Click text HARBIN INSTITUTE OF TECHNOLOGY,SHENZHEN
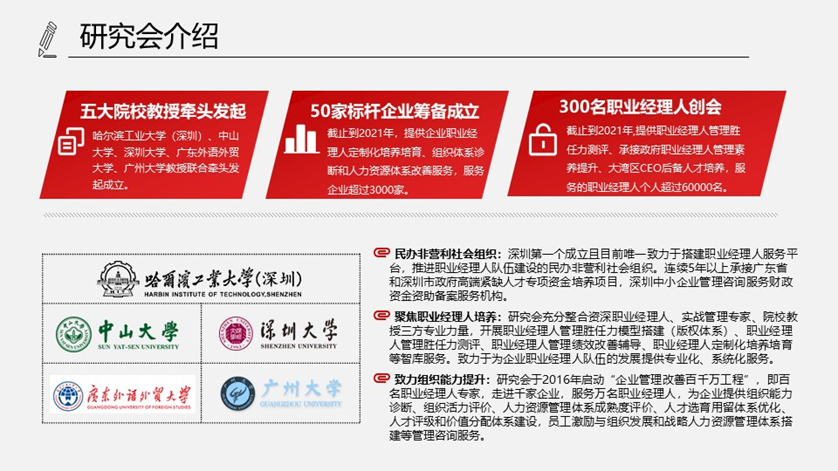 (x=223, y=294)
